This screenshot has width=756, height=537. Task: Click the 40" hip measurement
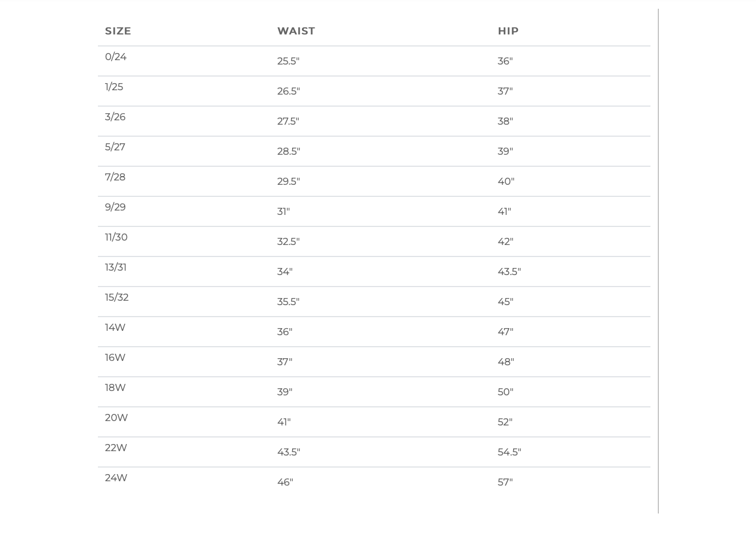(506, 182)
